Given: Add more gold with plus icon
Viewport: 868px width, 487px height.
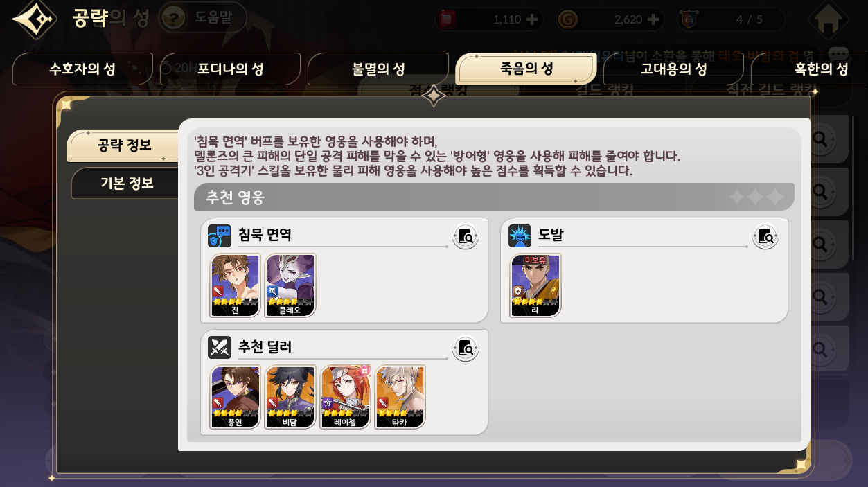Looking at the screenshot, I should [x=653, y=19].
